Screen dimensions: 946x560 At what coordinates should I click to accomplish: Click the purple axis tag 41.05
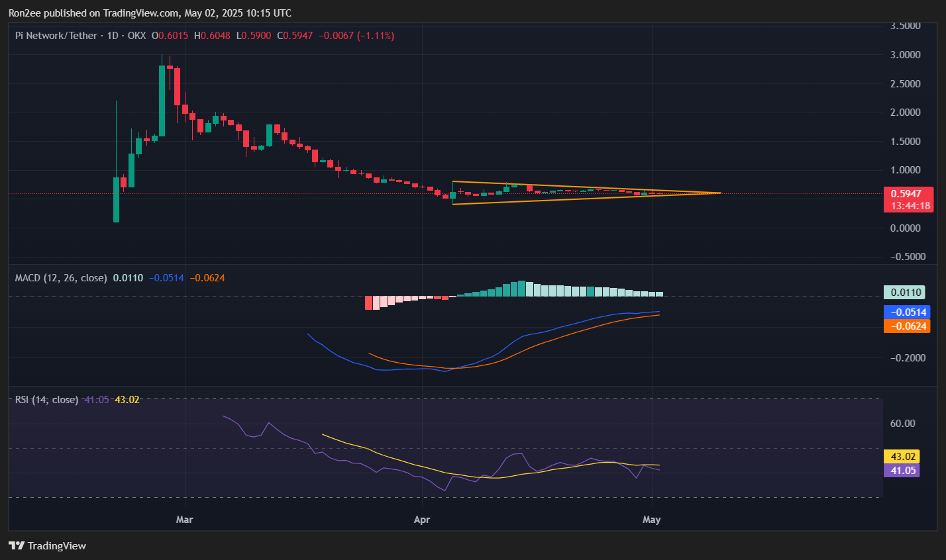(x=902, y=470)
